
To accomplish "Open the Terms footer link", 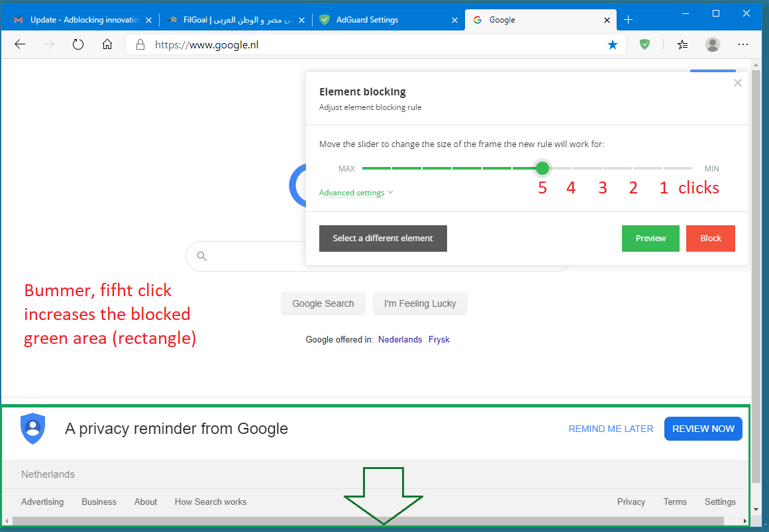I will point(675,502).
